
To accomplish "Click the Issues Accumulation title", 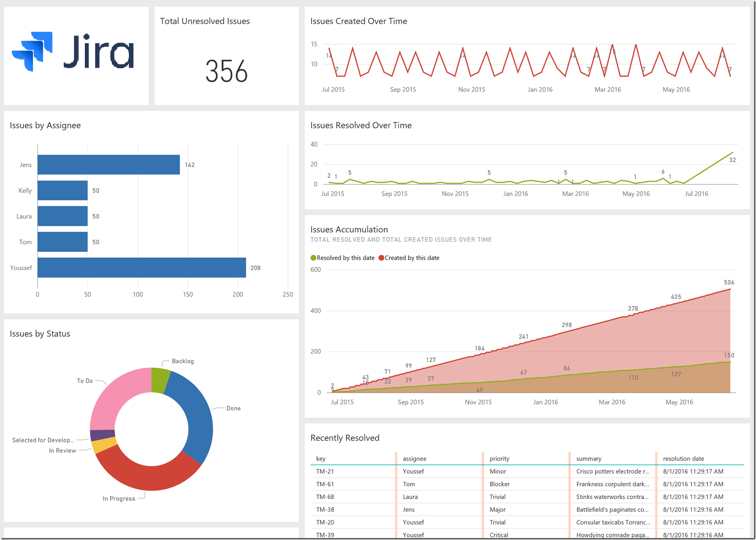I will [x=349, y=229].
